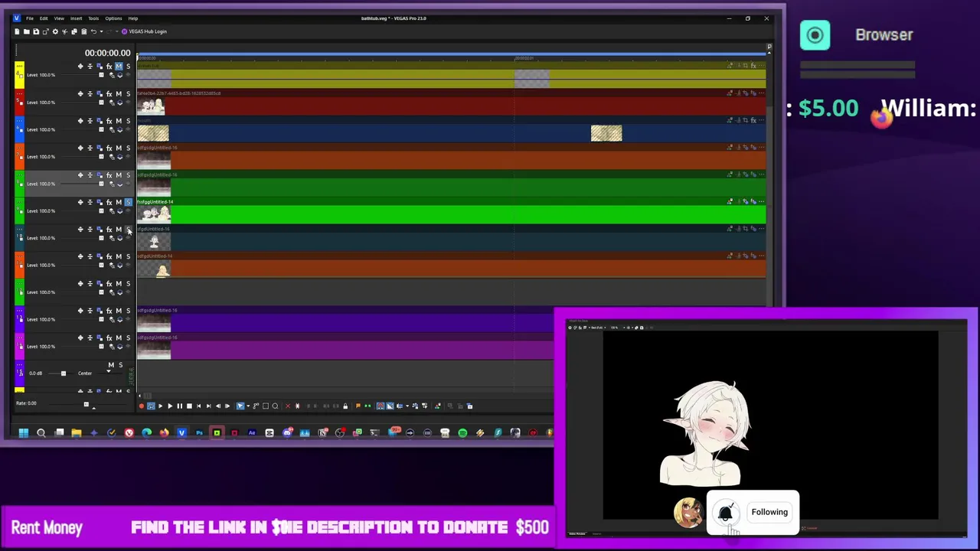
Task: Toggle Auto Ripple icon
Action: tap(400, 406)
